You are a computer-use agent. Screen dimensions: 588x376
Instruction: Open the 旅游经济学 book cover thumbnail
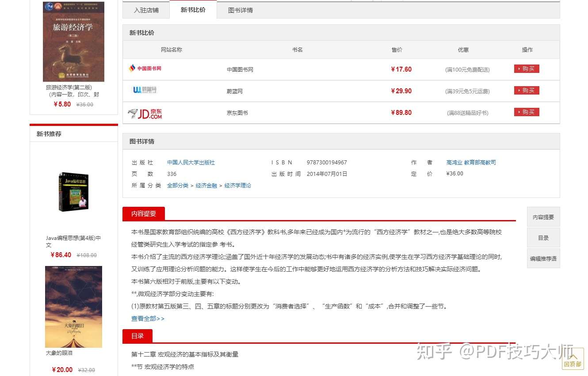tap(73, 42)
